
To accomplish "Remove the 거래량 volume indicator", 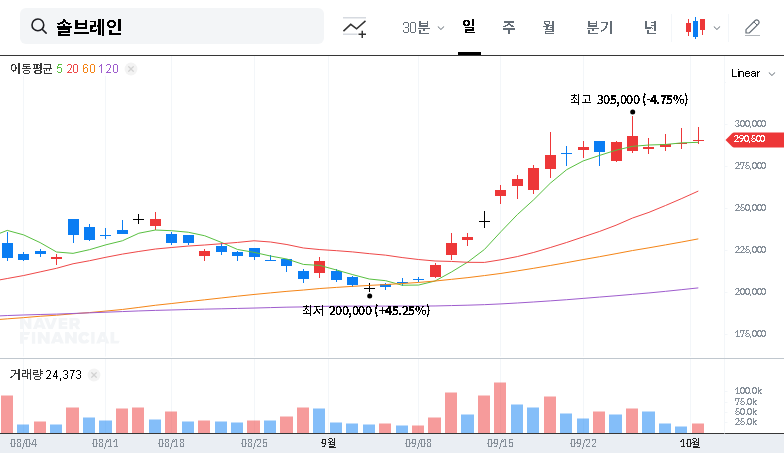I will [94, 375].
